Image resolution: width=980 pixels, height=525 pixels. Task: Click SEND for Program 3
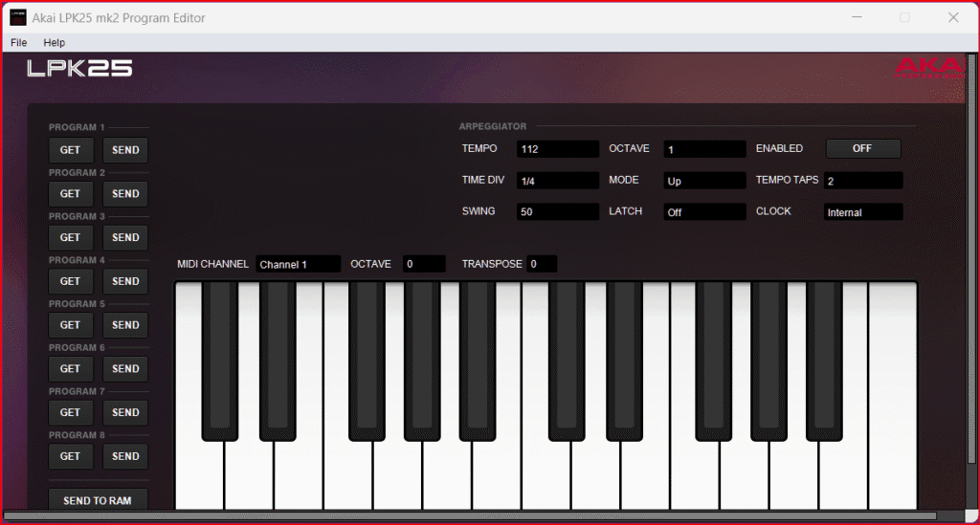(125, 237)
